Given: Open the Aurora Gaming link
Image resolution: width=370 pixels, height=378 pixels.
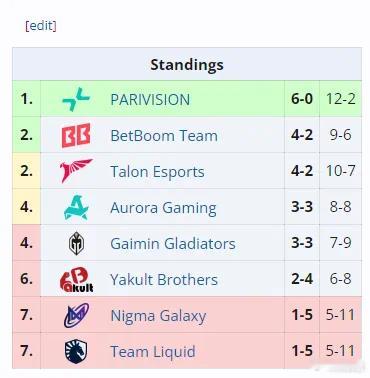Looking at the screenshot, I should [163, 208].
